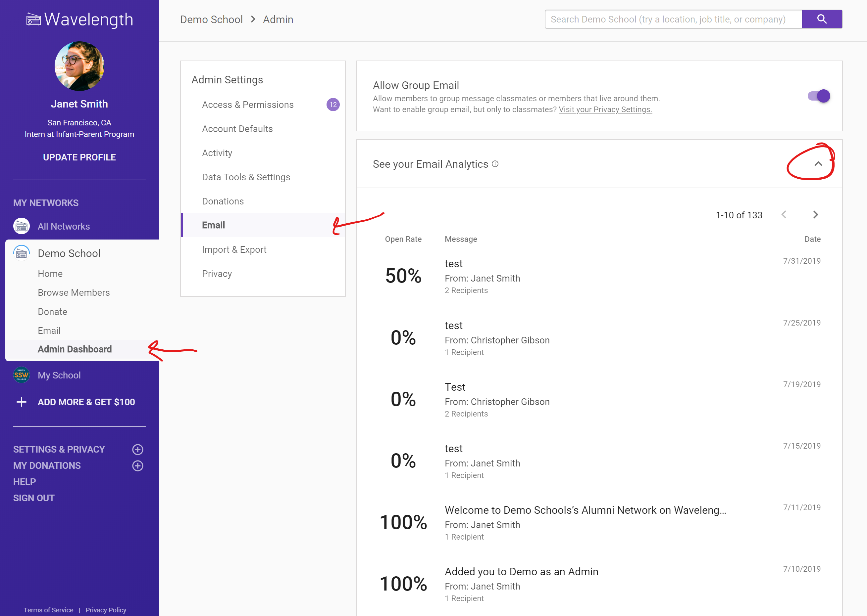Expand Settings & Privacy plus icon

click(137, 450)
